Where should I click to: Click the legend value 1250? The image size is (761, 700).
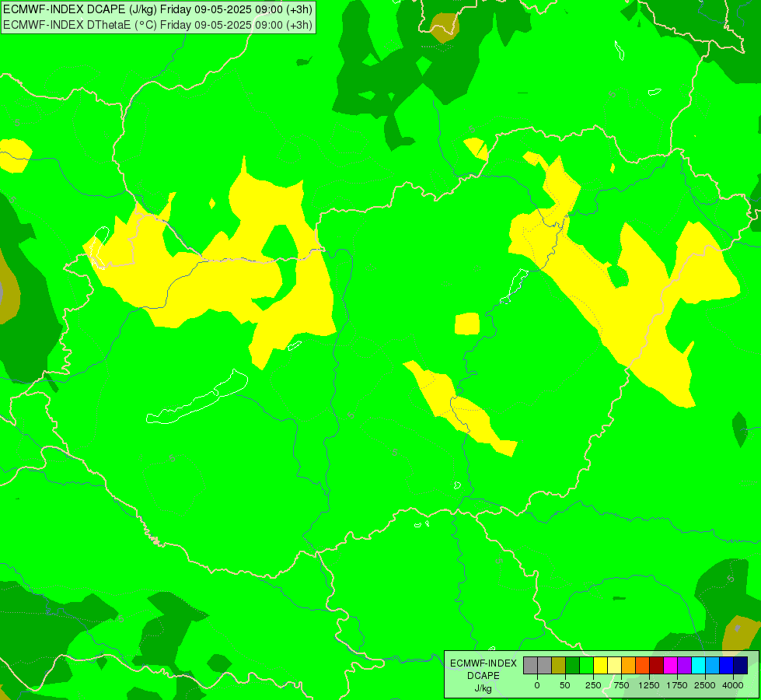649,685
